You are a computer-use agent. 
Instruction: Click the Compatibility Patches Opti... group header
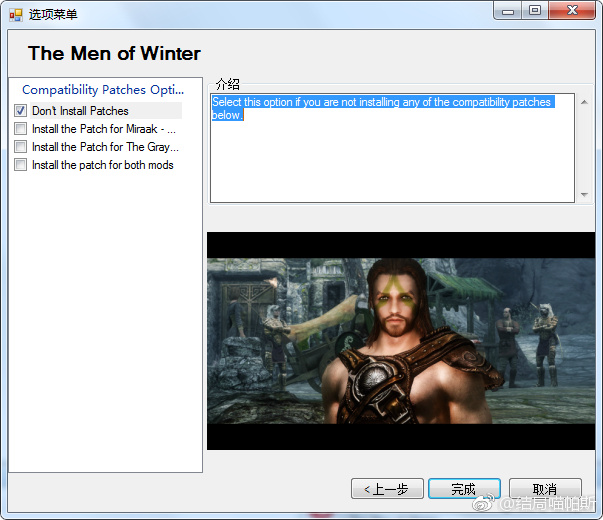coord(103,90)
